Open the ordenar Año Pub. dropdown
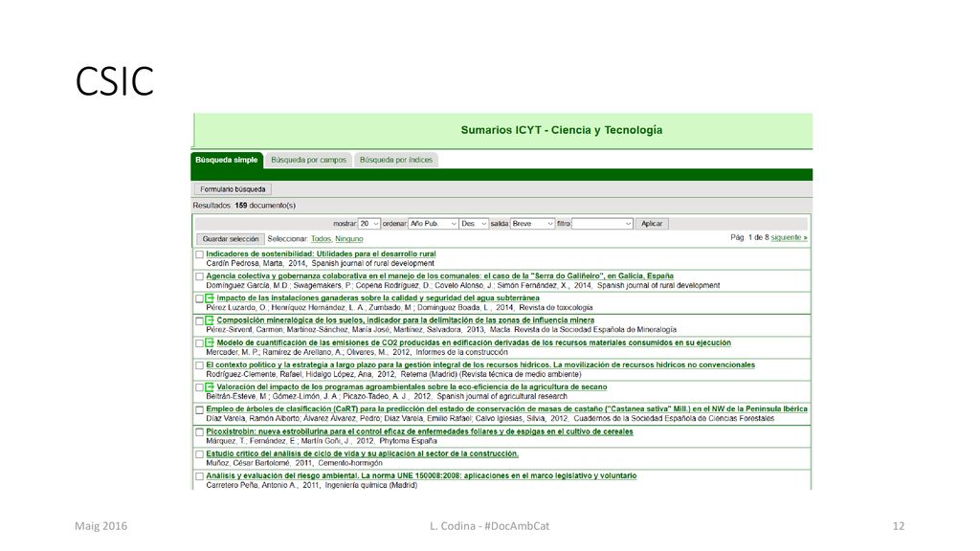Image resolution: width=980 pixels, height=551 pixels. tap(434, 224)
